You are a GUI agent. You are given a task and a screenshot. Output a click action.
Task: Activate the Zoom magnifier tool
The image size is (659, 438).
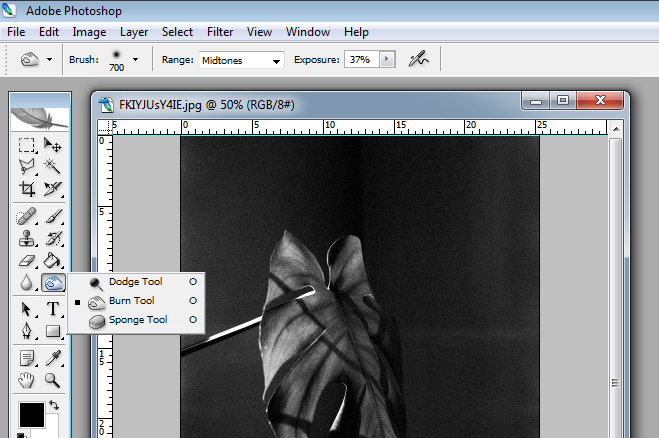(53, 380)
